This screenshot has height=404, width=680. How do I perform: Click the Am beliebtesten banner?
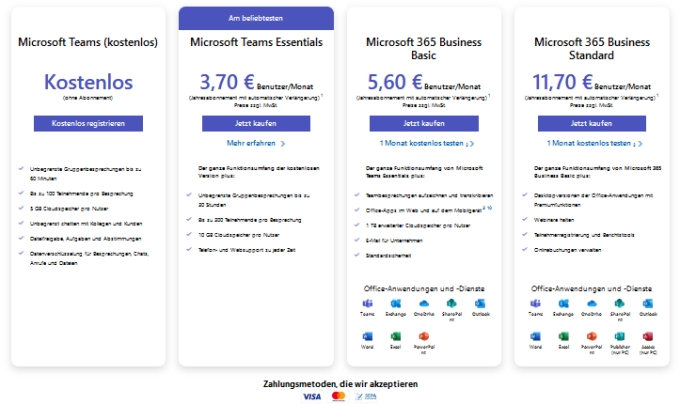pyautogui.click(x=256, y=18)
